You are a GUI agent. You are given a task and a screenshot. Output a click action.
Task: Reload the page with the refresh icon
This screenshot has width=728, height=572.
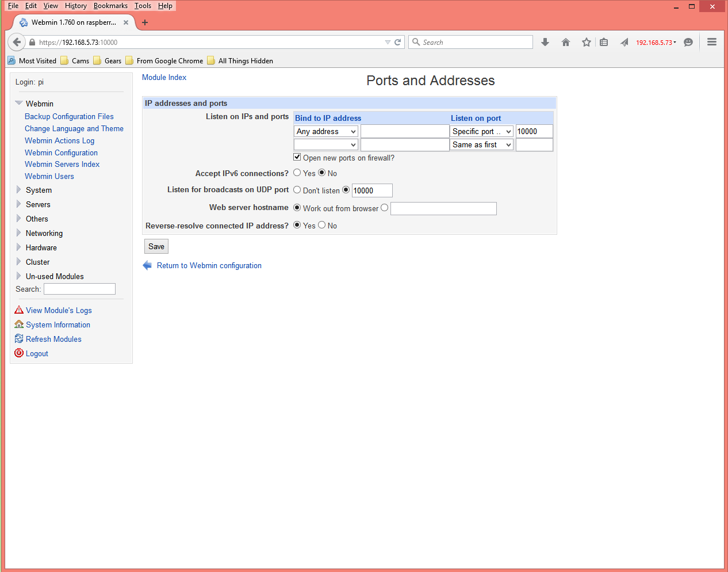[397, 42]
